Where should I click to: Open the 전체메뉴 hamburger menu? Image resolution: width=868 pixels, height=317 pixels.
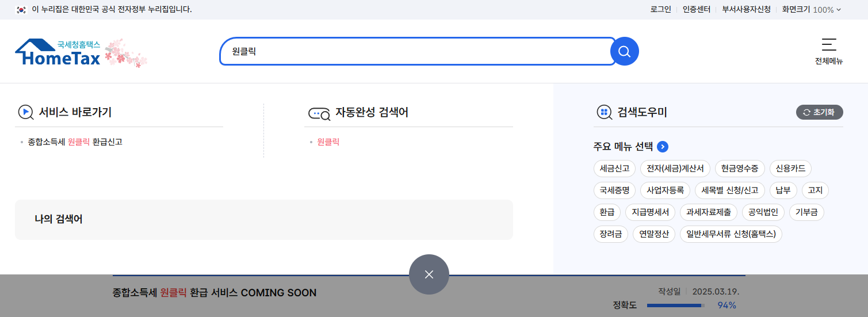click(829, 51)
